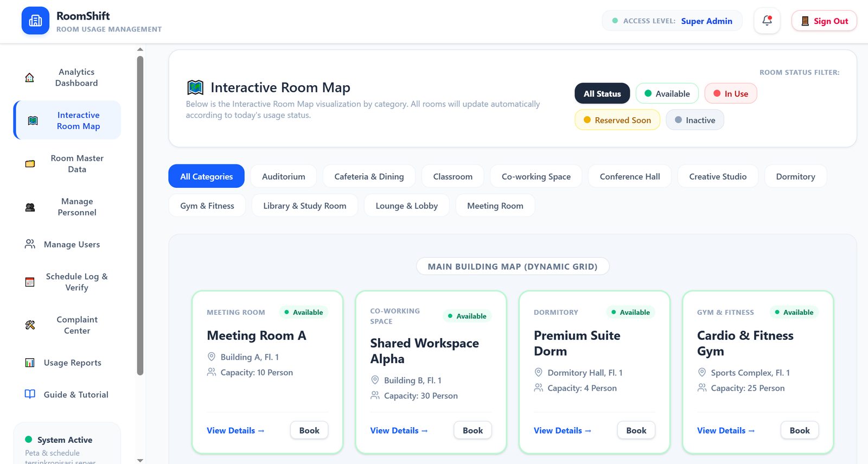Viewport: 868px width, 464px height.
Task: Click the Guide & Tutorial book icon
Action: (30, 395)
